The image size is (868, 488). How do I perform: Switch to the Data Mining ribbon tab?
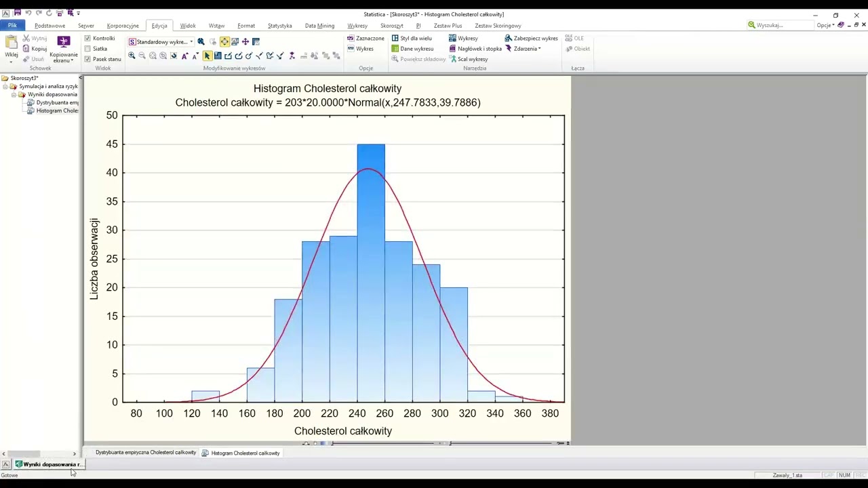319,26
